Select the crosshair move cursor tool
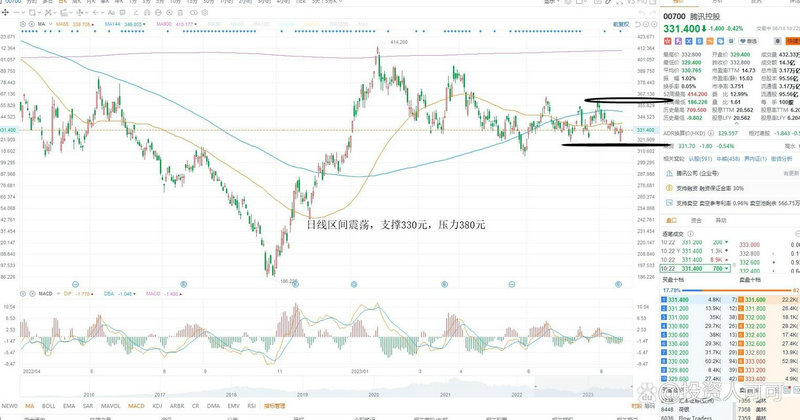This screenshot has width=800, height=420. (5, 12)
